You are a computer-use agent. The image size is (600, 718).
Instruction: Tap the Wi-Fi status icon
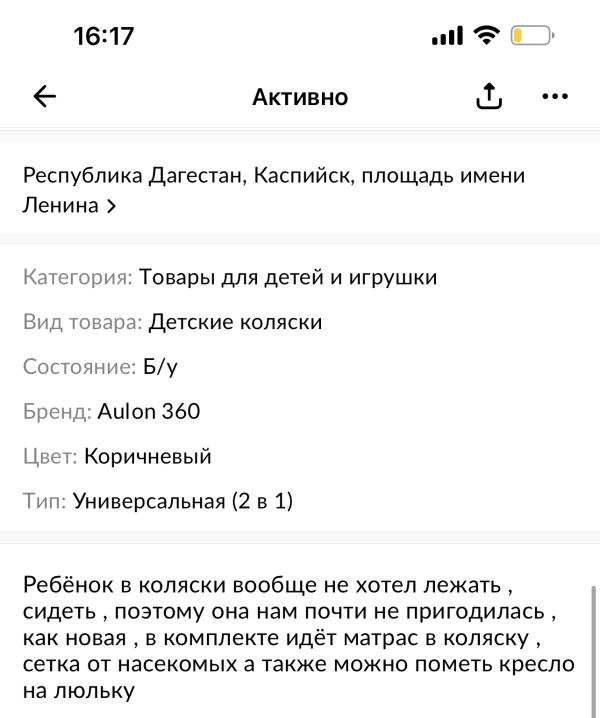(x=487, y=37)
